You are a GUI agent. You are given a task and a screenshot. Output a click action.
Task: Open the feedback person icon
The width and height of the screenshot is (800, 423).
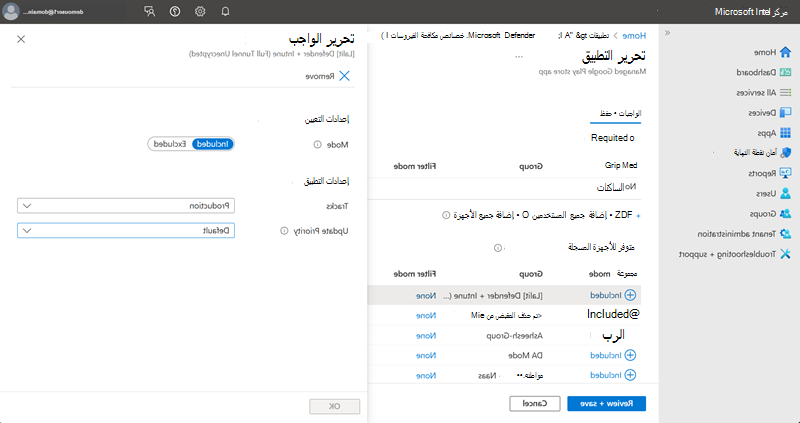pos(149,11)
